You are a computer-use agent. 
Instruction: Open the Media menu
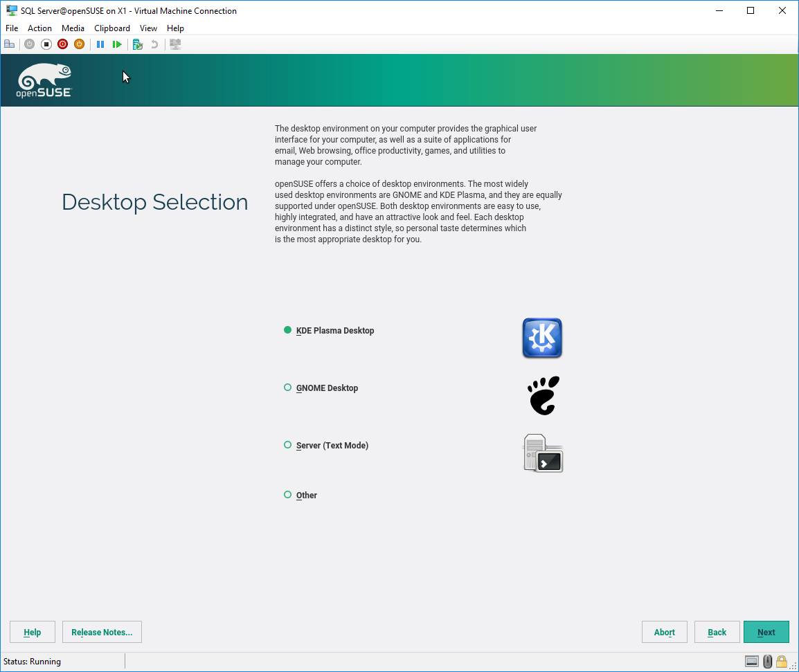(x=73, y=28)
